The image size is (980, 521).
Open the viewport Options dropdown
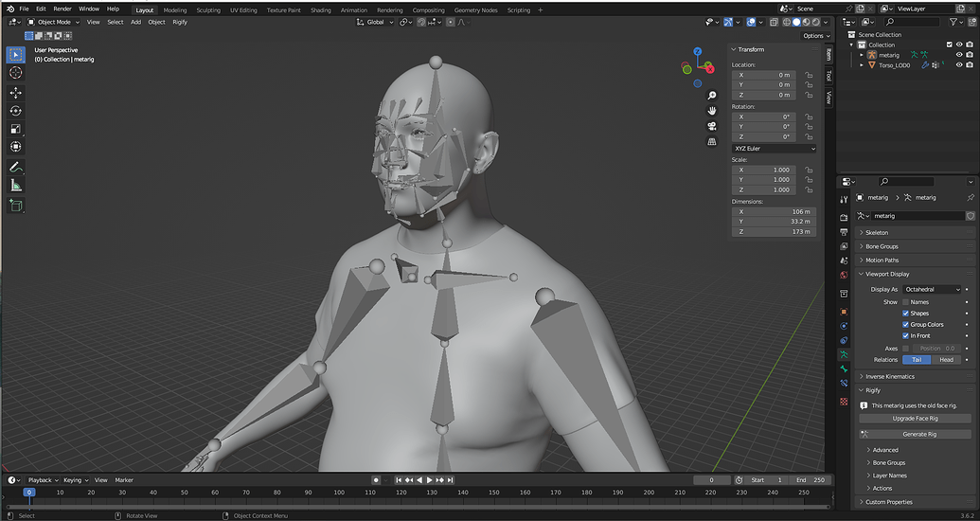(x=816, y=36)
